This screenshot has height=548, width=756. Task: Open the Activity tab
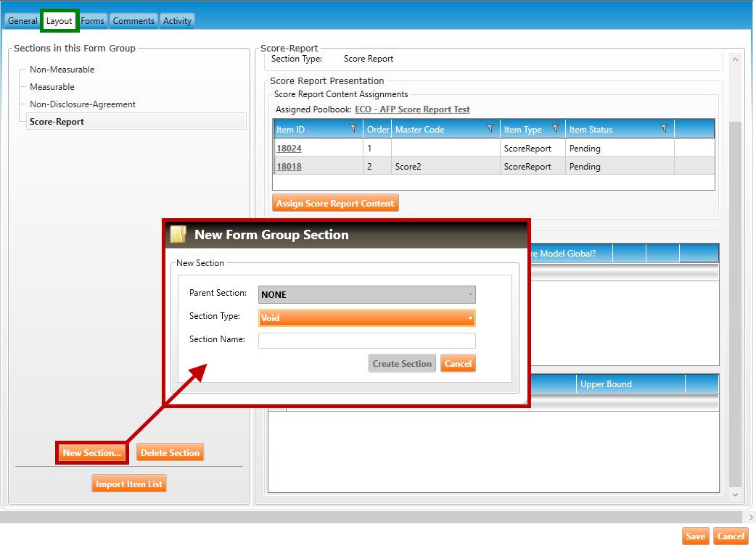coord(177,21)
